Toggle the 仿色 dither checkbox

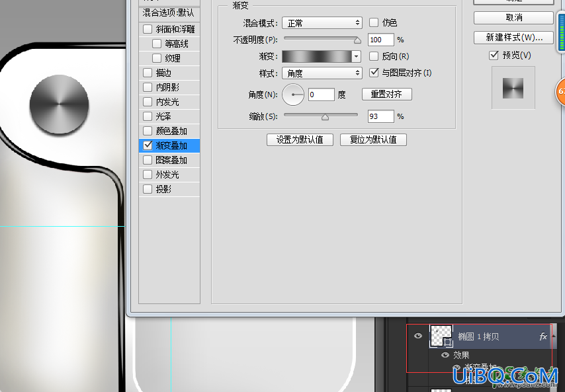(374, 22)
